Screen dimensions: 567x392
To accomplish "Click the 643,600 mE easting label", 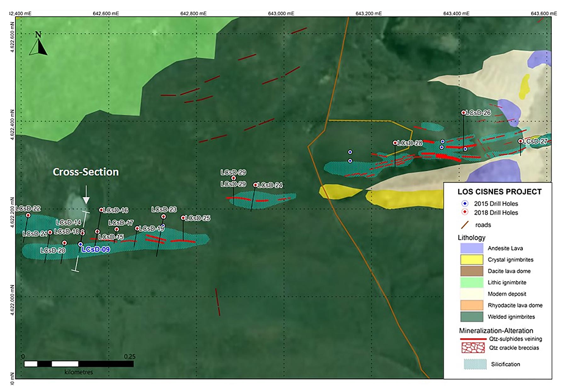I will (x=544, y=13).
